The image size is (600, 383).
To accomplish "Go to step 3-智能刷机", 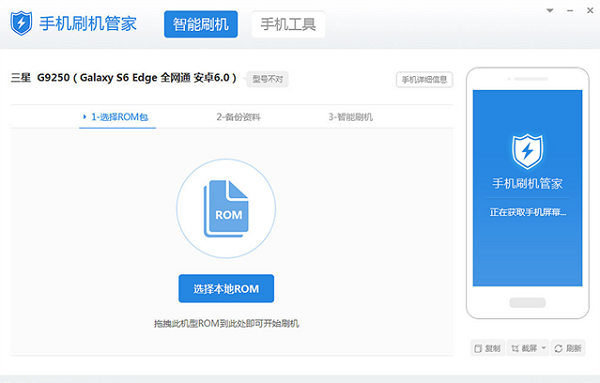I will pyautogui.click(x=351, y=117).
